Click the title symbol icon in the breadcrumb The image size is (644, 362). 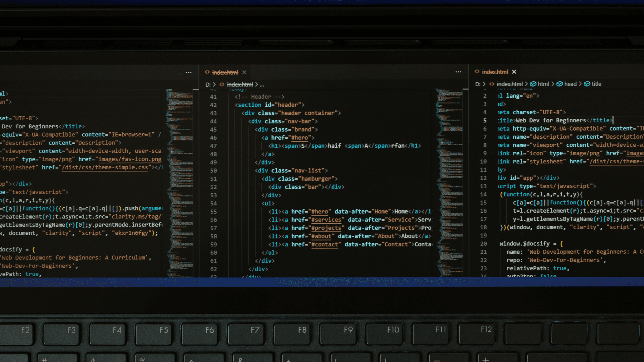click(587, 84)
